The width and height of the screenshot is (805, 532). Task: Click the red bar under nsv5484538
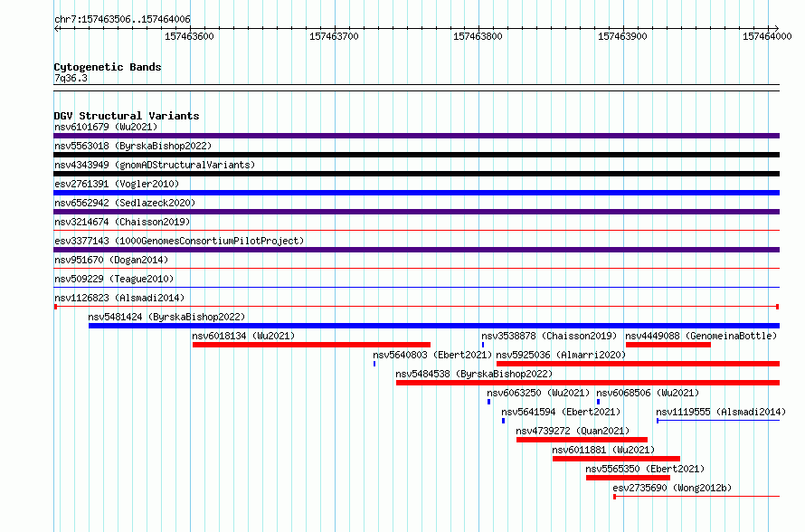pos(588,383)
